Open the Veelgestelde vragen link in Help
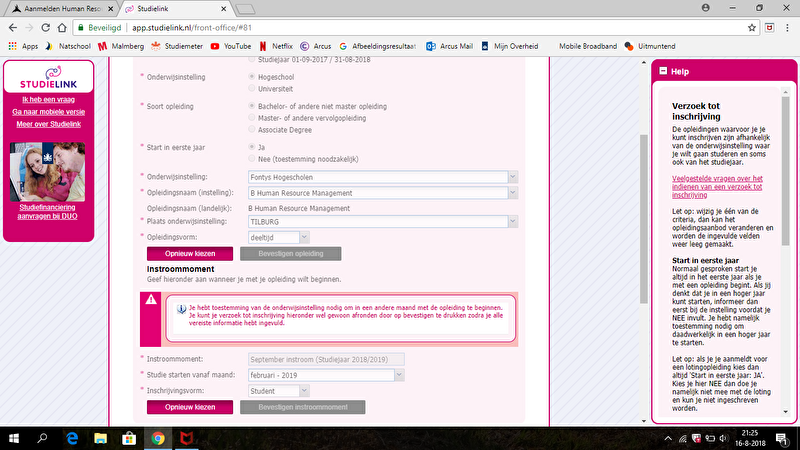 (716, 187)
